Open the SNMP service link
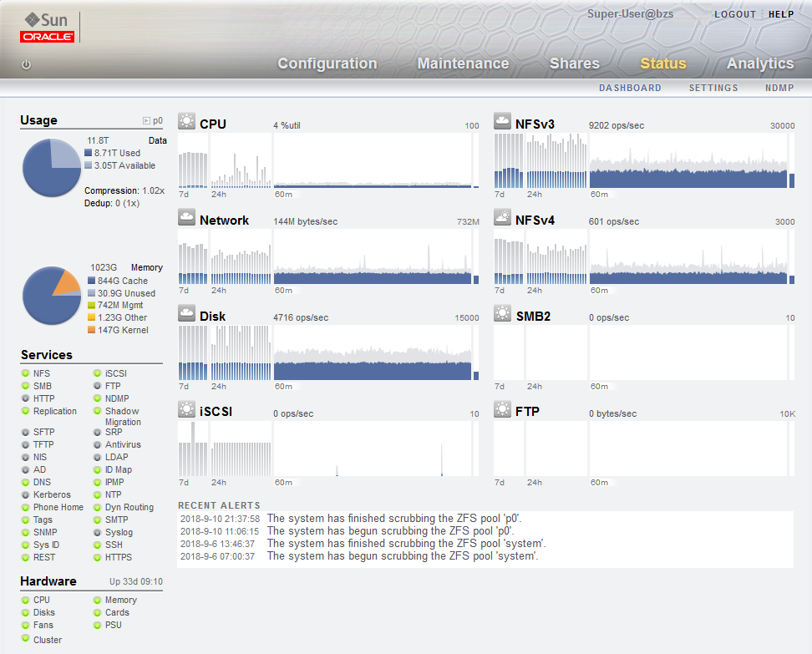 pos(45,532)
